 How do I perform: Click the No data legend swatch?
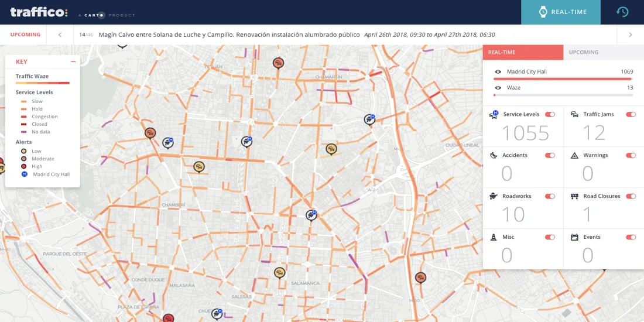coord(23,132)
